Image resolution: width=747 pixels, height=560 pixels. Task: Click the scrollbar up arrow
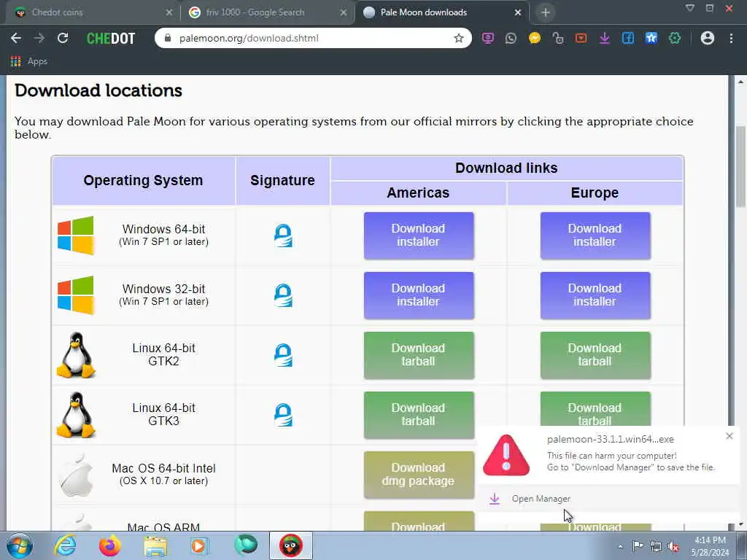tap(740, 82)
